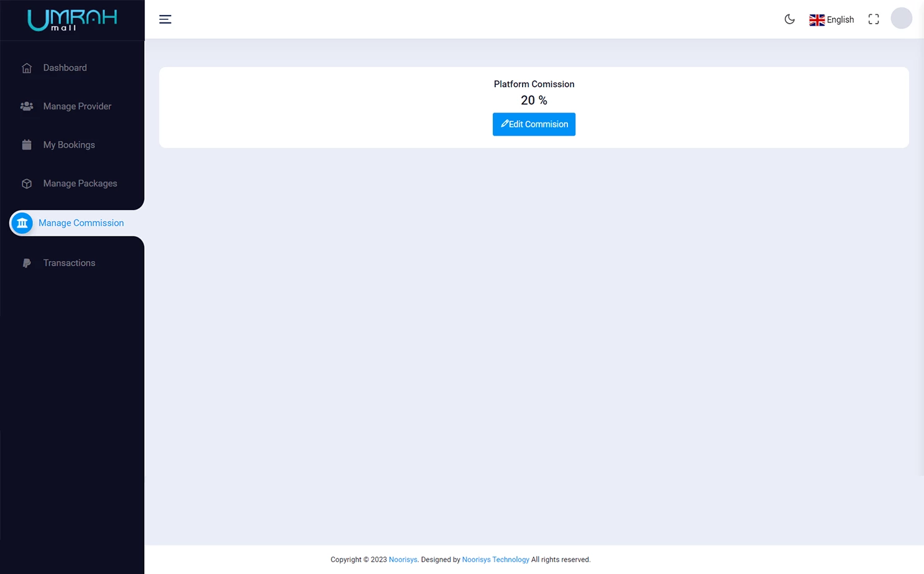Viewport: 924px width, 574px height.
Task: Open the Dashboard home icon
Action: click(27, 68)
